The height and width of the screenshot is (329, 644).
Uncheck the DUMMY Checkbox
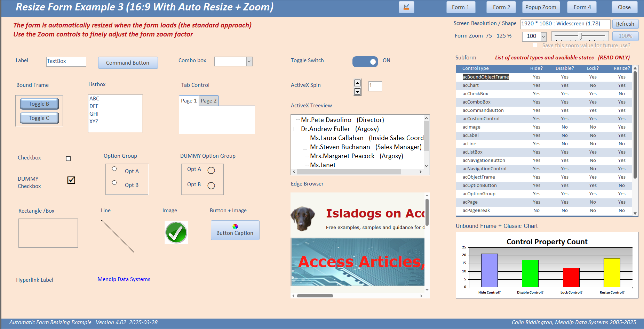[71, 180]
